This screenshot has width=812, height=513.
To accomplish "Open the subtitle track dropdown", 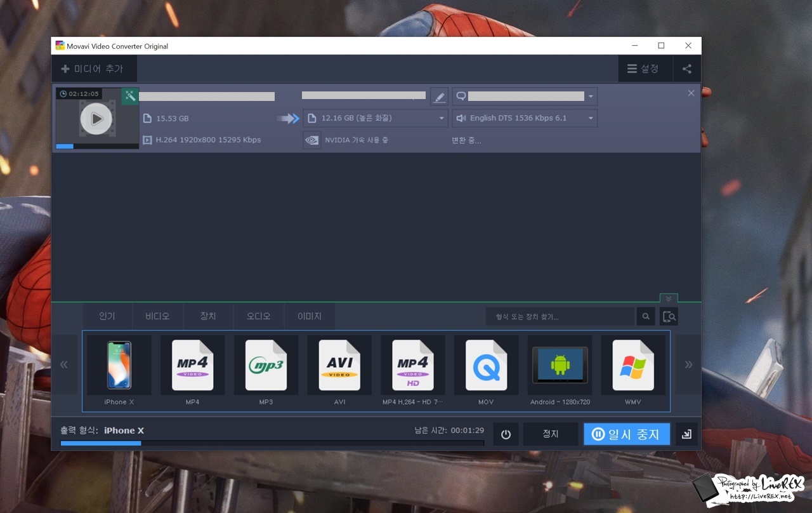I will click(525, 97).
